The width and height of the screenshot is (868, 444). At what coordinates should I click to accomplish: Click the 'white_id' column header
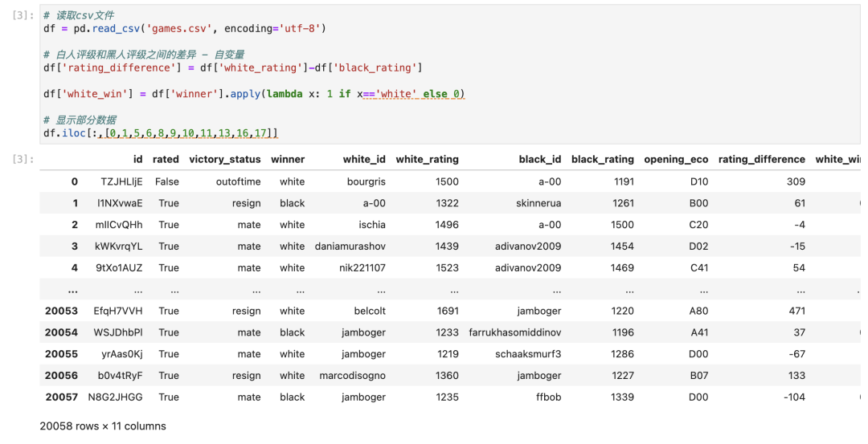tap(364, 159)
